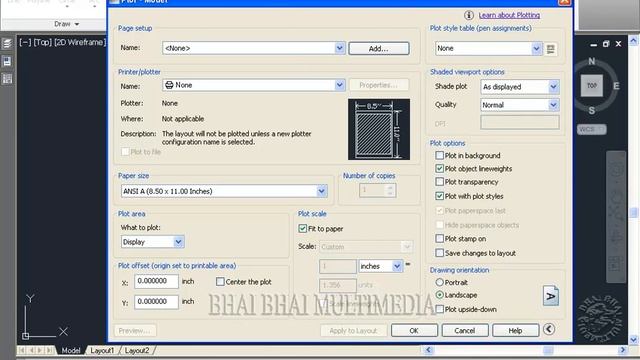Go to last layout tab arrow

click(x=49, y=350)
